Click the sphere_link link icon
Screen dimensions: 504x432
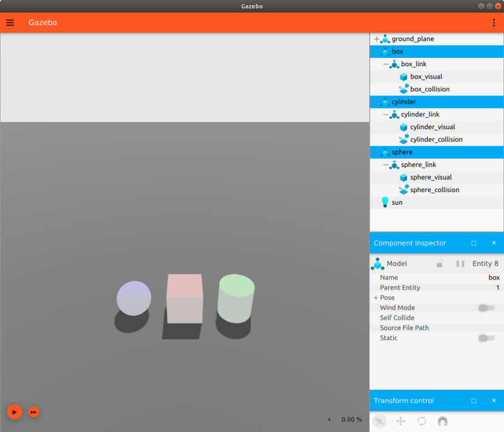point(394,165)
